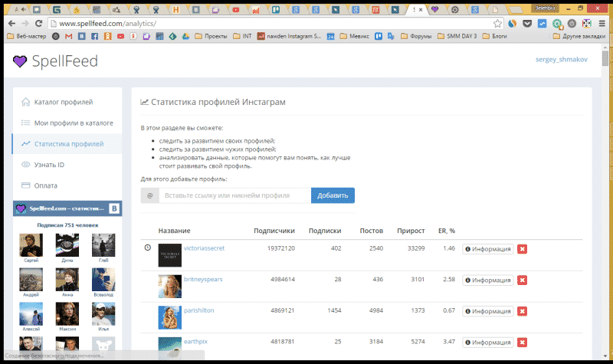Viewport: 613px width, 364px height.
Task: Click the Pocket extension icon
Action: click(527, 24)
